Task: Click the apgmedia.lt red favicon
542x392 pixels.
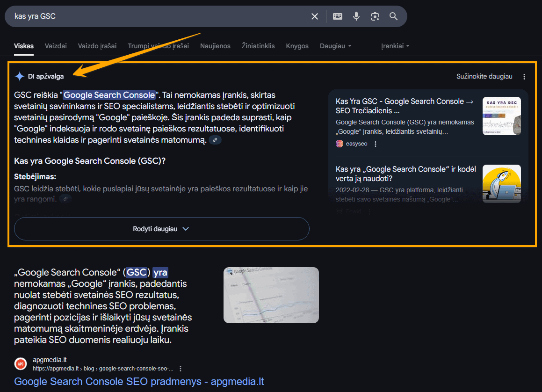Action: tap(21, 364)
